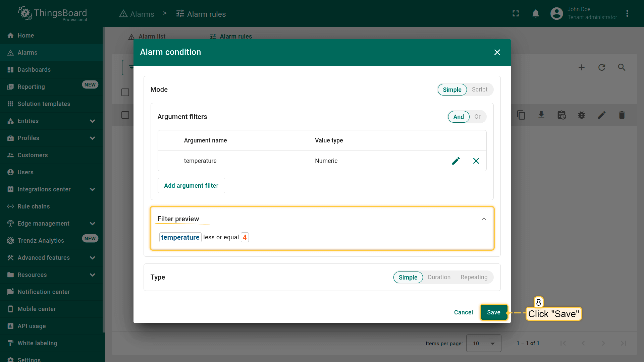Click the delete trash icon
Image resolution: width=644 pixels, height=362 pixels.
(x=622, y=115)
